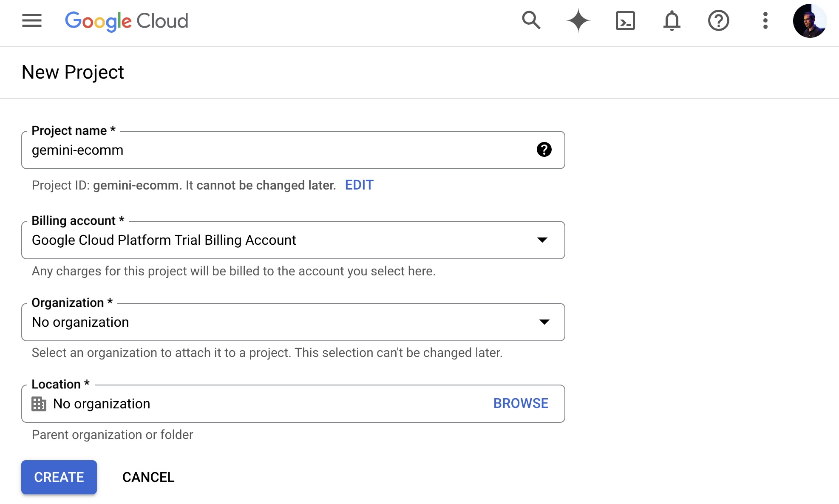Open the Cloud Console search
Screen dimensions: 839x504
coord(531,21)
